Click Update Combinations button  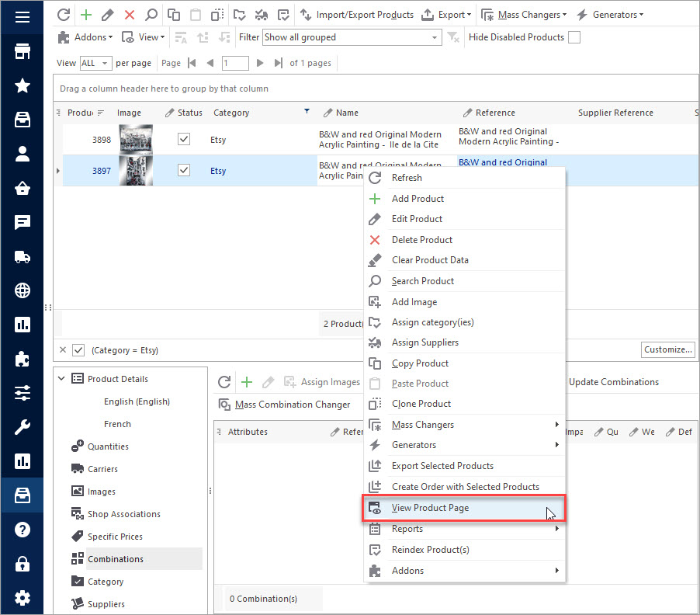pos(613,382)
